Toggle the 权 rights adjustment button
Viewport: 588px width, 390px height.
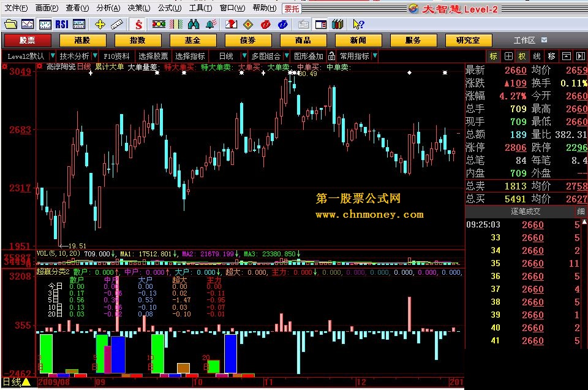click(x=522, y=56)
